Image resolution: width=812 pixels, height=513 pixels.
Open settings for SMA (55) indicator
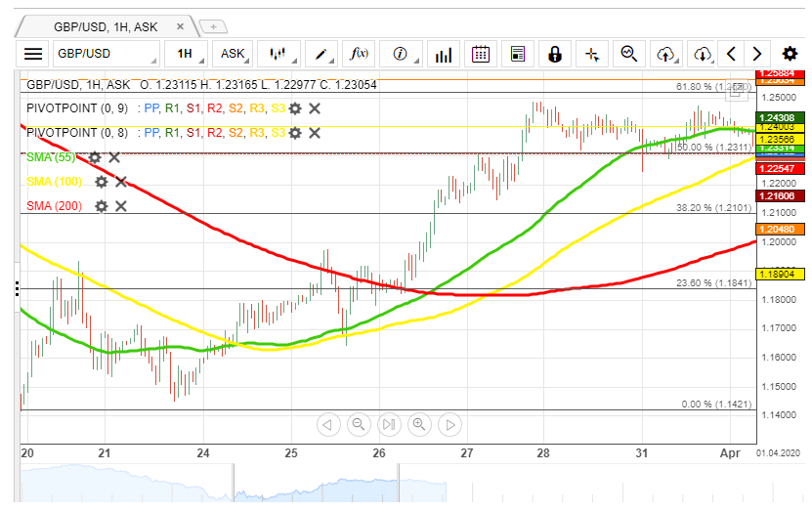[95, 157]
